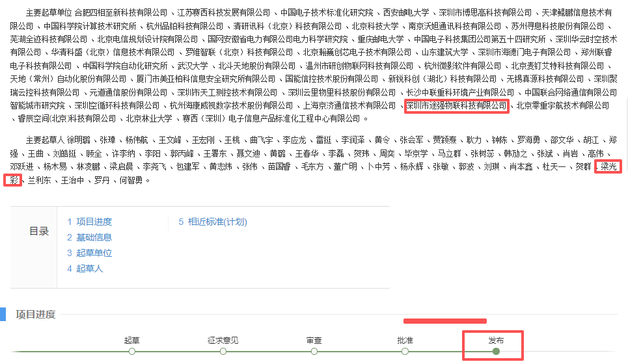Click '主要起草人' label

pyautogui.click(x=45, y=140)
